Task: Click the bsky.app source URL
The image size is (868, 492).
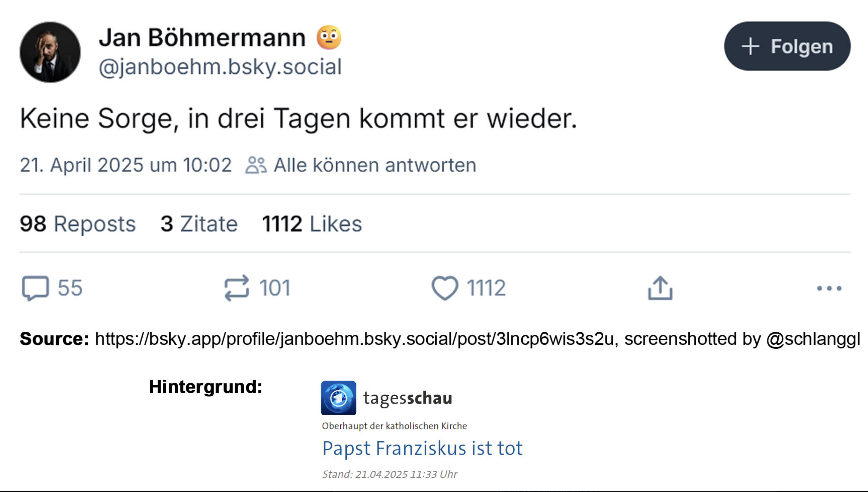Action: (x=355, y=339)
